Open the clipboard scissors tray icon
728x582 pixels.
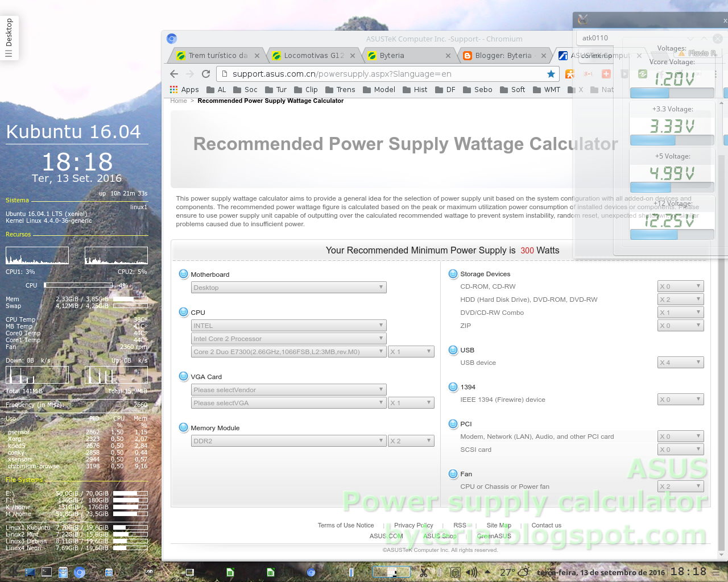click(424, 572)
